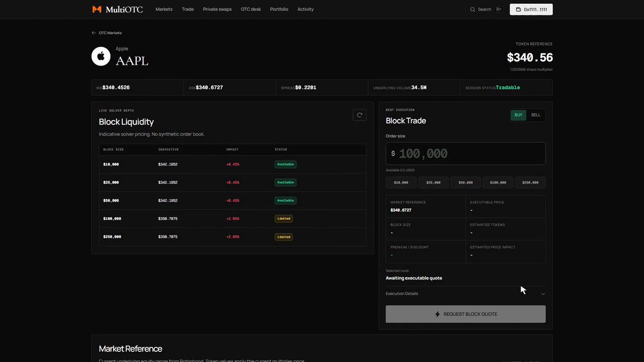The image size is (644, 362).
Task: Select the $250,000 preset amount chip
Action: (530, 182)
